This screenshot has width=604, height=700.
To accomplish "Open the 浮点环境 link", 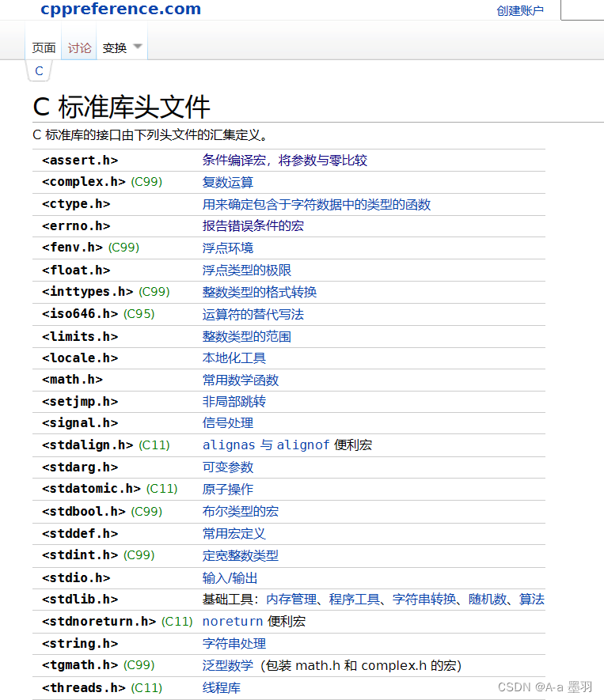I will pyautogui.click(x=228, y=248).
